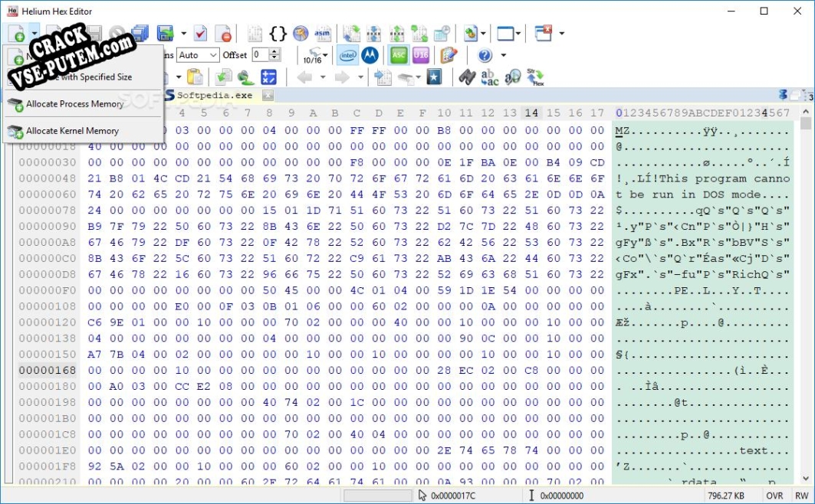
Task: Click the forward navigation arrow
Action: click(x=342, y=77)
